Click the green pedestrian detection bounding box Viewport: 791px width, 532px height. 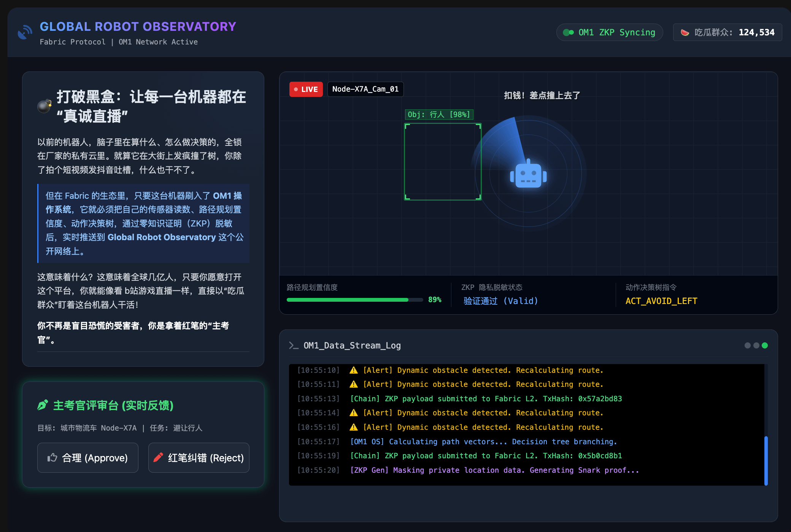point(443,161)
